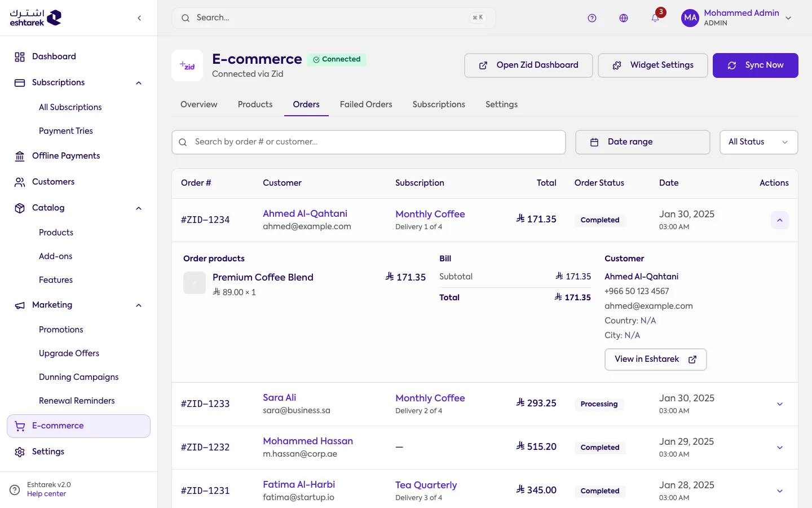This screenshot has width=812, height=508.
Task: Click the E-commerce cart icon
Action: (20, 426)
